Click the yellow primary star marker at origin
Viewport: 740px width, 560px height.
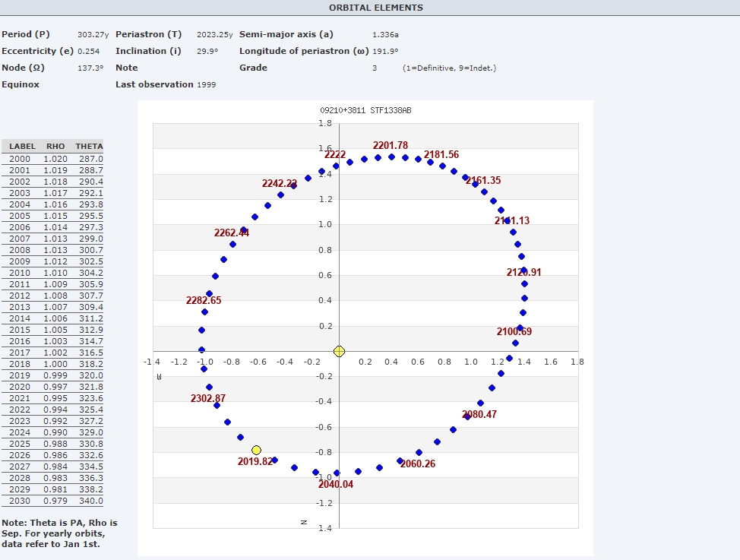pos(339,351)
